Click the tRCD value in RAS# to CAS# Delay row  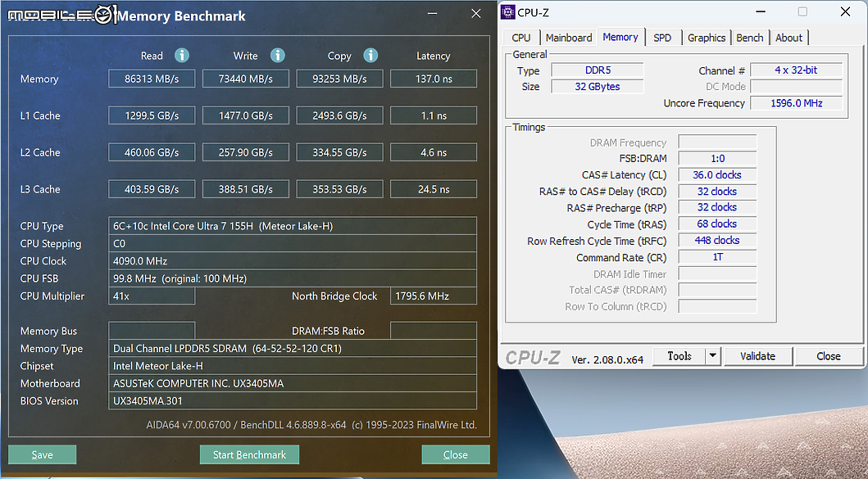[x=717, y=192]
